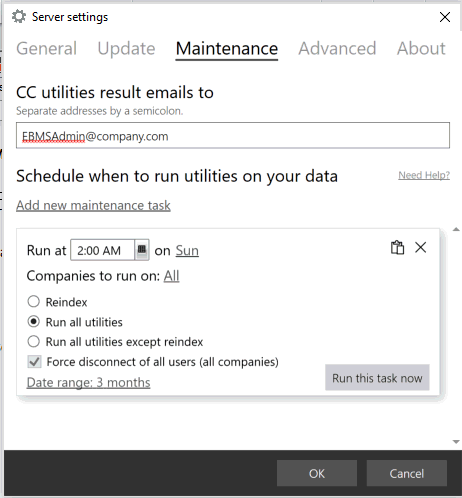Open Companies to run on All selector

tap(171, 276)
